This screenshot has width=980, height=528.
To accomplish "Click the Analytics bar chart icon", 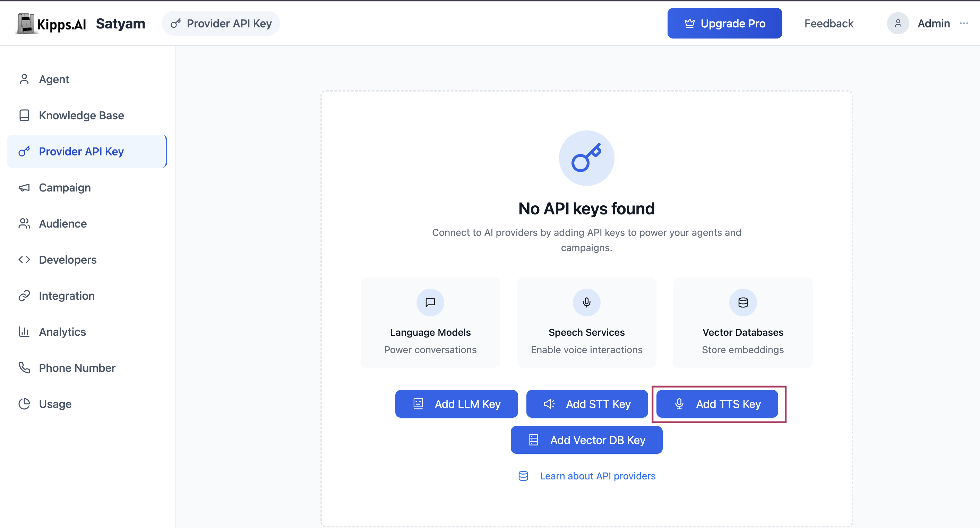I will [x=24, y=332].
